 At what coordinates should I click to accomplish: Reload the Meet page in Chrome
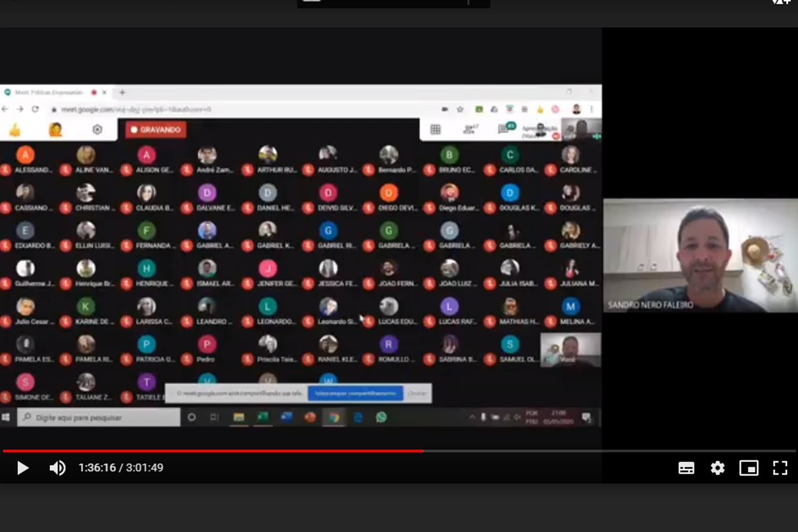pyautogui.click(x=35, y=109)
